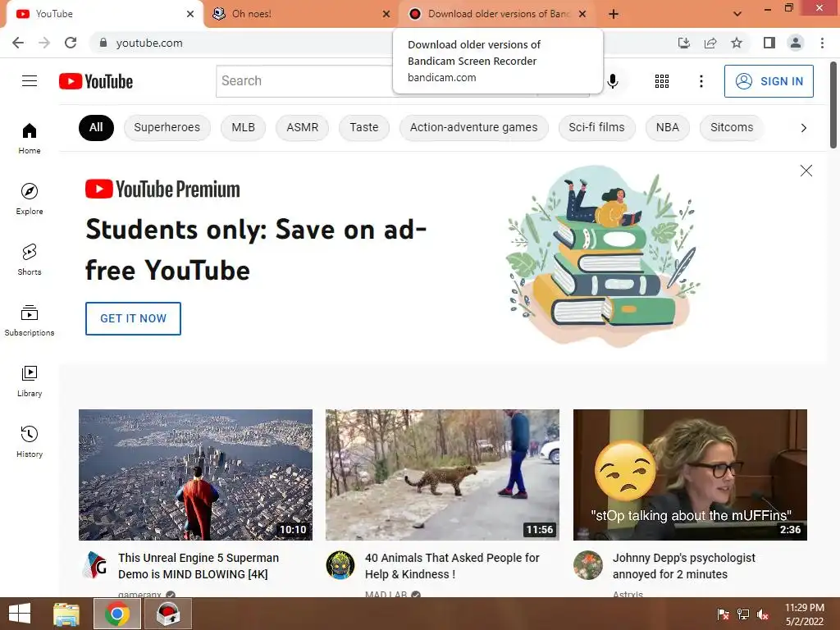Image resolution: width=840 pixels, height=630 pixels.
Task: Select the MLB chip
Action: click(x=243, y=127)
